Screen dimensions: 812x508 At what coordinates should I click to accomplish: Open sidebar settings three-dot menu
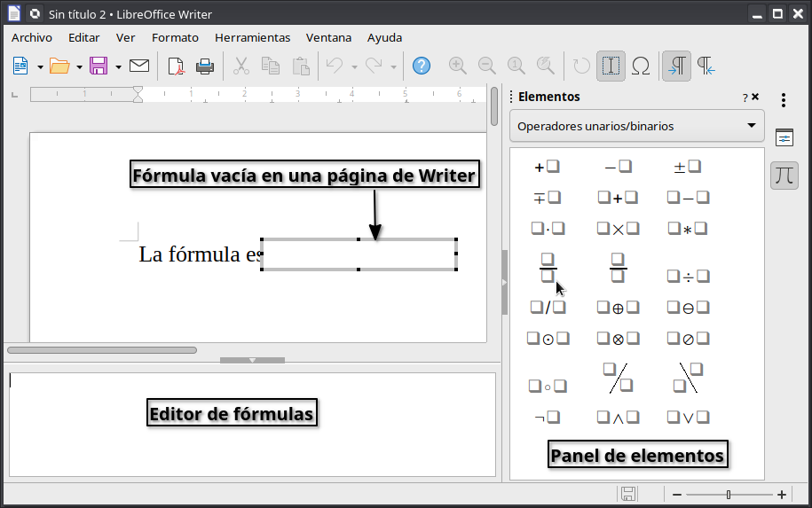click(784, 100)
